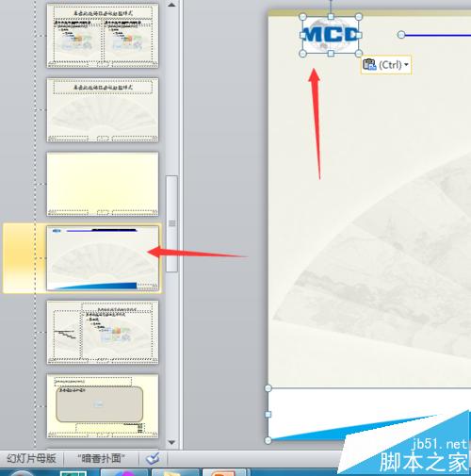Screen dimensions: 471x476
Task: Select the MCC logo image on the slide
Action: [331, 35]
